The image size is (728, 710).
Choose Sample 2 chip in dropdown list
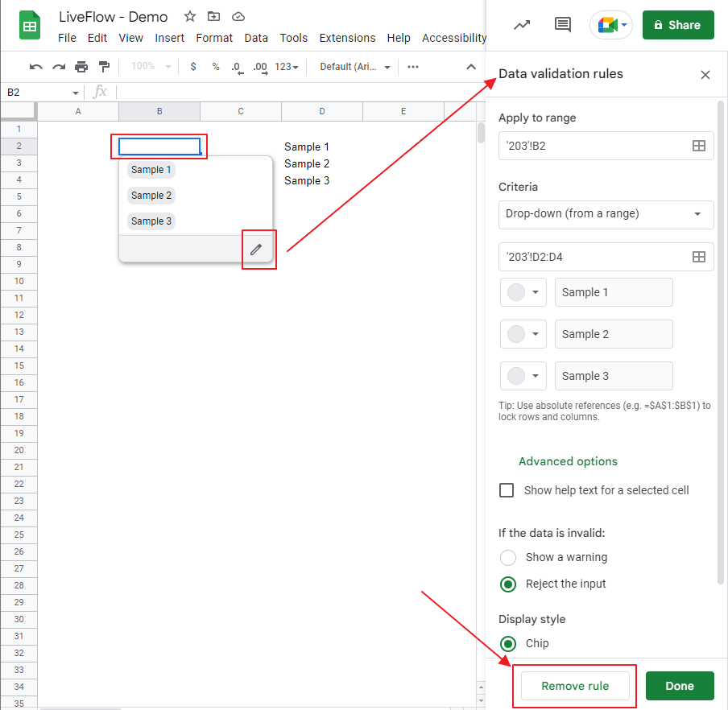tap(151, 196)
